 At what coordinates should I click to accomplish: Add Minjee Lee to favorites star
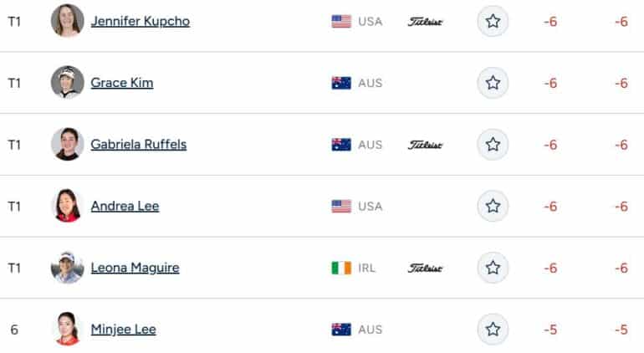(493, 330)
